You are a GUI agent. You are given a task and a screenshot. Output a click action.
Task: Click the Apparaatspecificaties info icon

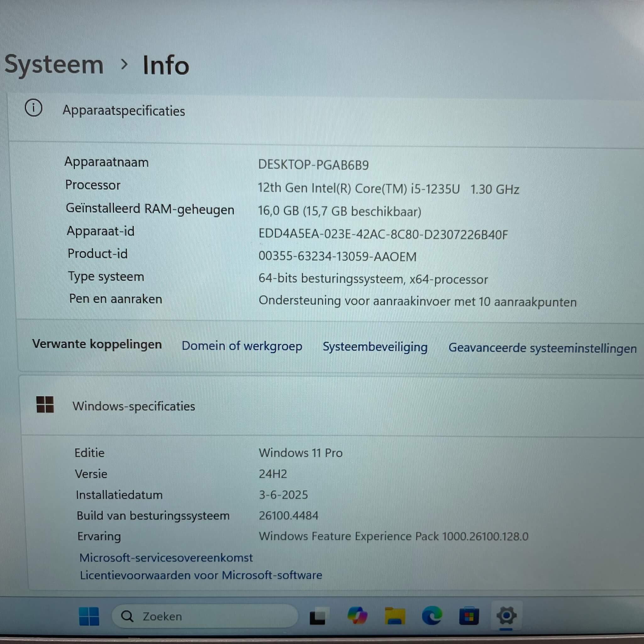tap(34, 108)
